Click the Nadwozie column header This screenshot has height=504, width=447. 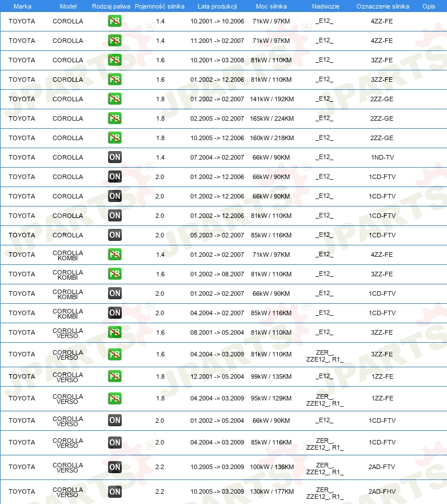(x=326, y=6)
